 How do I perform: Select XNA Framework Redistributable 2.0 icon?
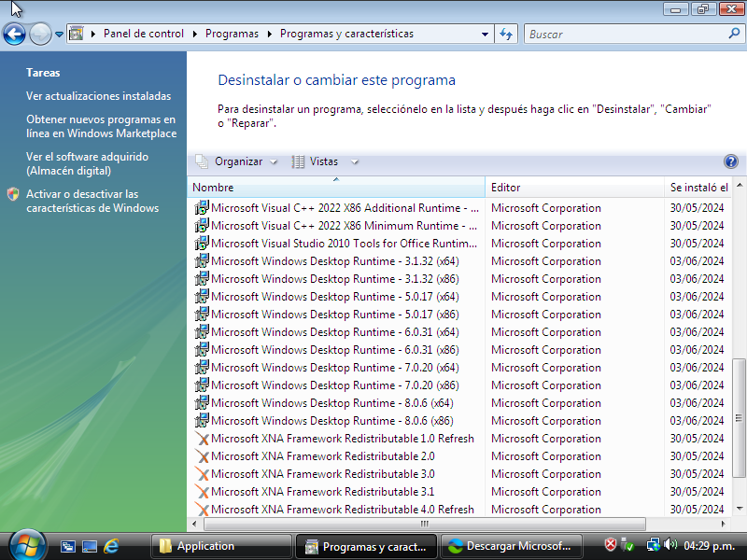tap(202, 456)
